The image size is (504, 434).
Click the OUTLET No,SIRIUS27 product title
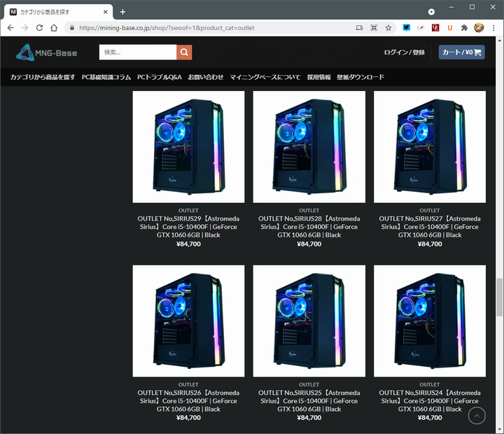coord(430,227)
